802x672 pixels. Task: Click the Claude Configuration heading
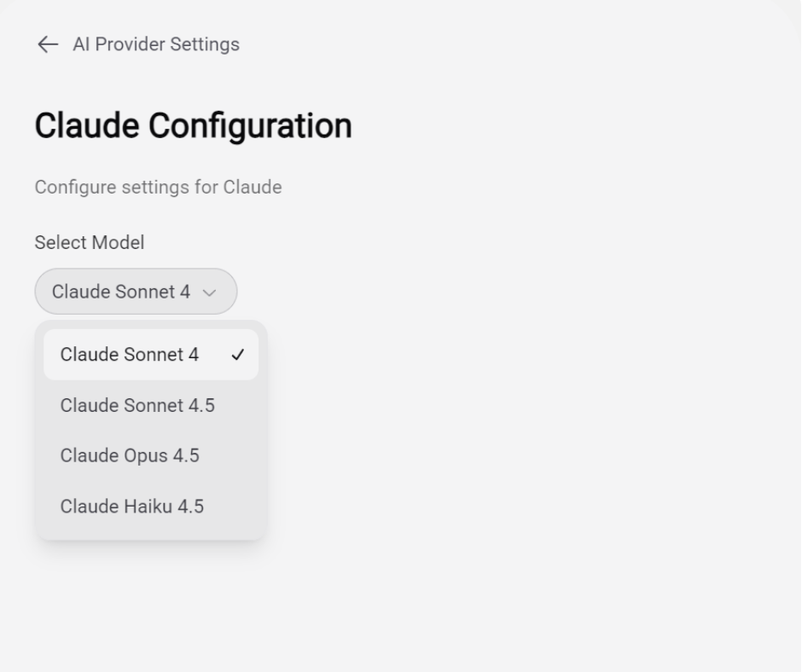click(193, 126)
